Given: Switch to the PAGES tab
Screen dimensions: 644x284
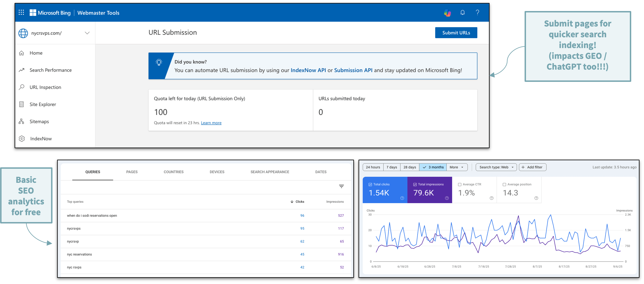Looking at the screenshot, I should (x=132, y=172).
